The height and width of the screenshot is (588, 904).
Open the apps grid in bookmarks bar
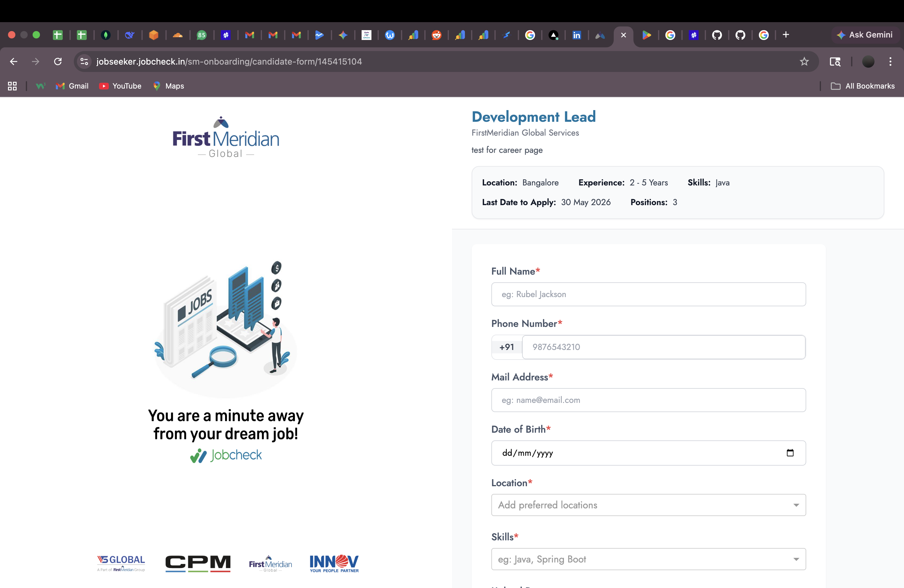pos(12,86)
